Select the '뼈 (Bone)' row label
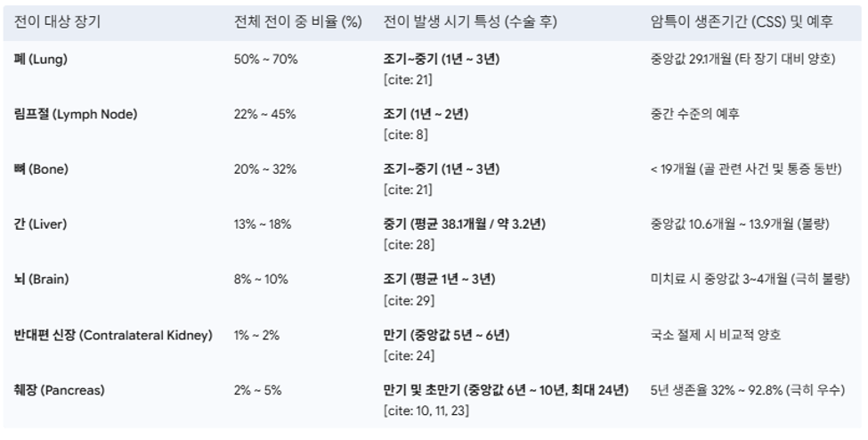 point(41,169)
